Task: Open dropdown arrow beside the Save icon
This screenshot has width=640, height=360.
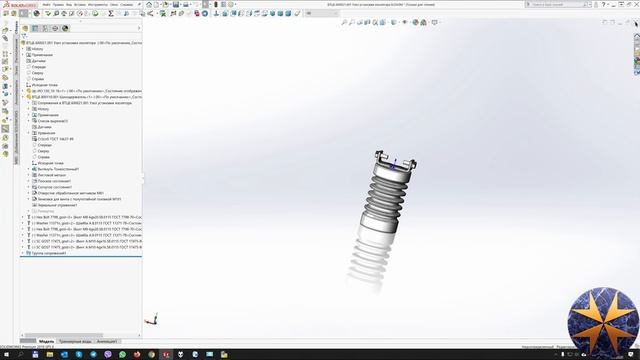Action: 181,4
